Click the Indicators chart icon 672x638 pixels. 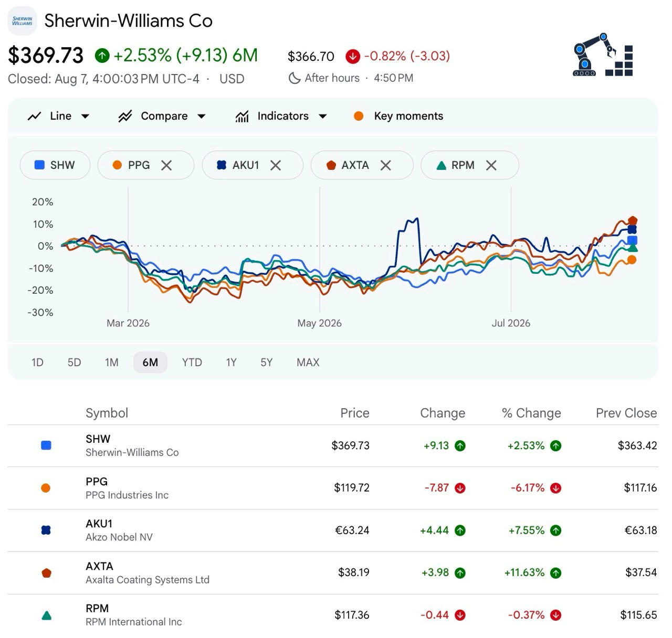pyautogui.click(x=242, y=116)
